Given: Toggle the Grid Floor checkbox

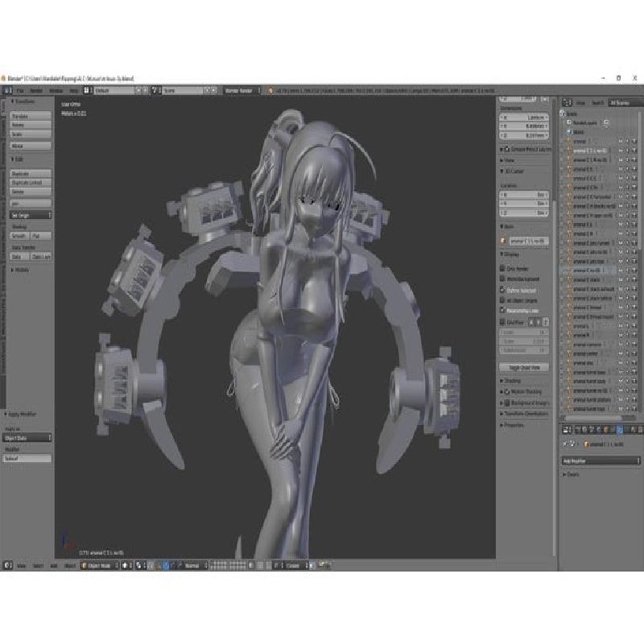Looking at the screenshot, I should 503,321.
